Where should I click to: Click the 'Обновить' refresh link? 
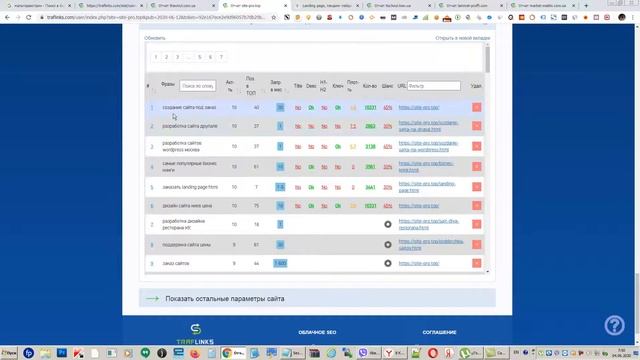coord(155,38)
